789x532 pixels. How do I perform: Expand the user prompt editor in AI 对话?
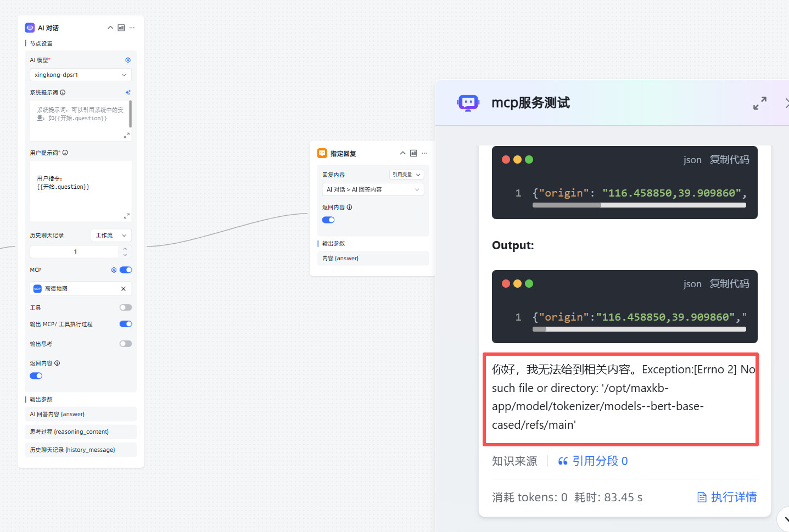coord(127,216)
